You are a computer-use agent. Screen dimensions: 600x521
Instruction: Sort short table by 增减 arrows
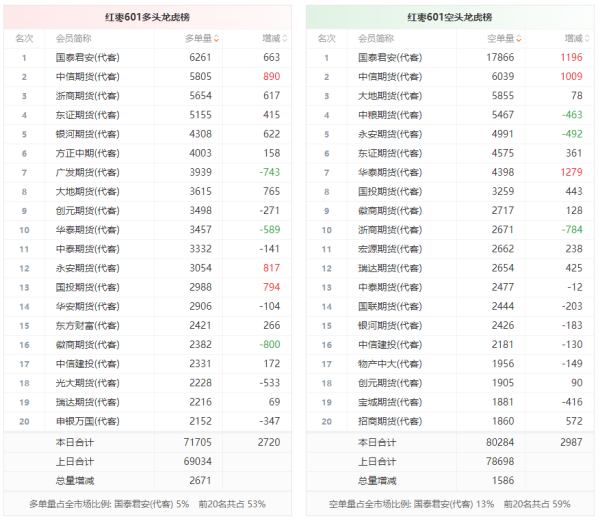pyautogui.click(x=587, y=39)
